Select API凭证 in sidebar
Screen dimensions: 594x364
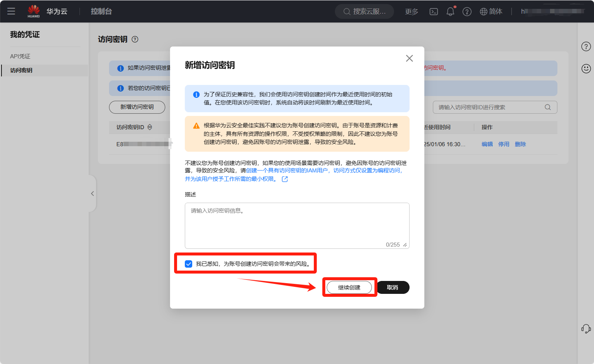click(20, 56)
